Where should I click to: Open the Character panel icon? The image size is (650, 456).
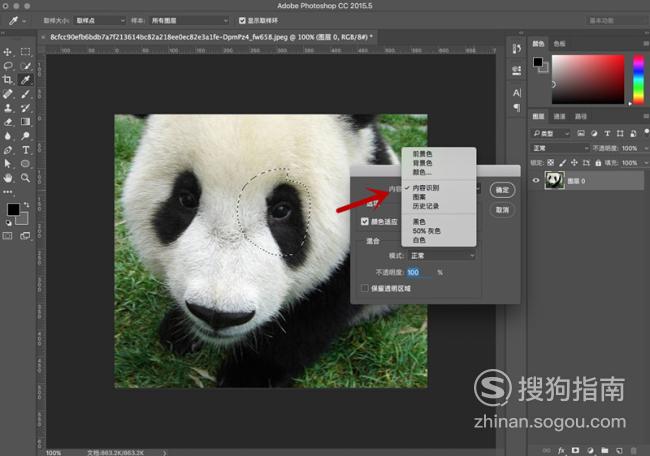(x=517, y=93)
